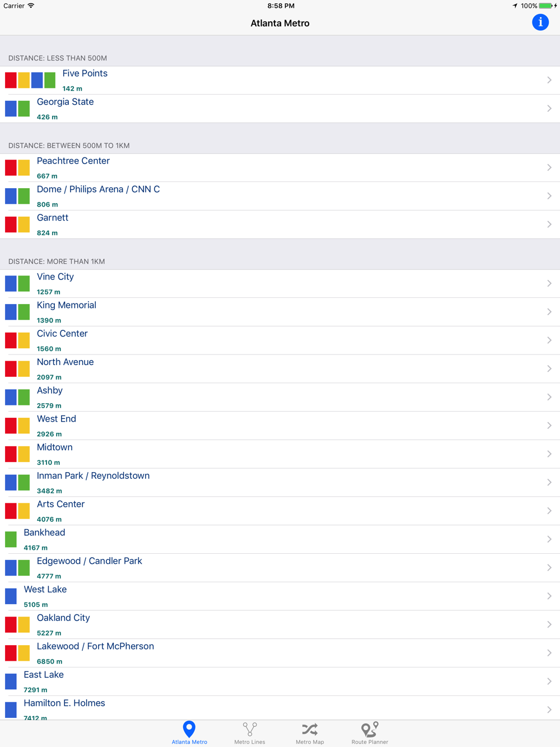Screen dimensions: 560x747
Task: Open the Metro Map shuffle icon
Action: [x=310, y=729]
